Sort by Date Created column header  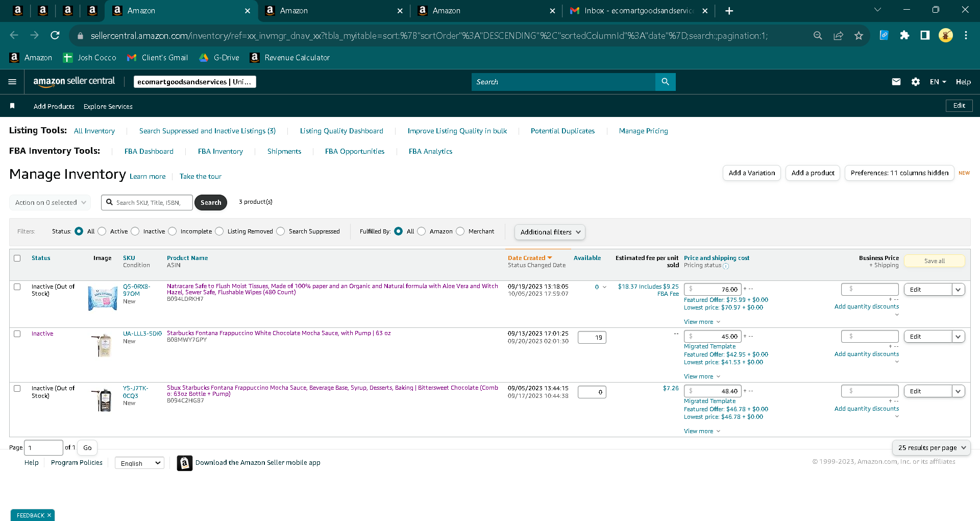[x=530, y=258]
